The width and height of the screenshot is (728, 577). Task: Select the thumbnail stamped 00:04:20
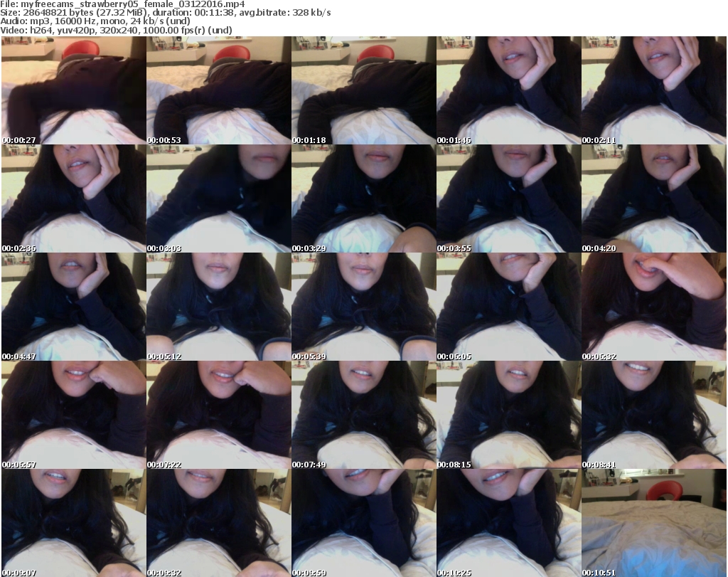coord(654,198)
